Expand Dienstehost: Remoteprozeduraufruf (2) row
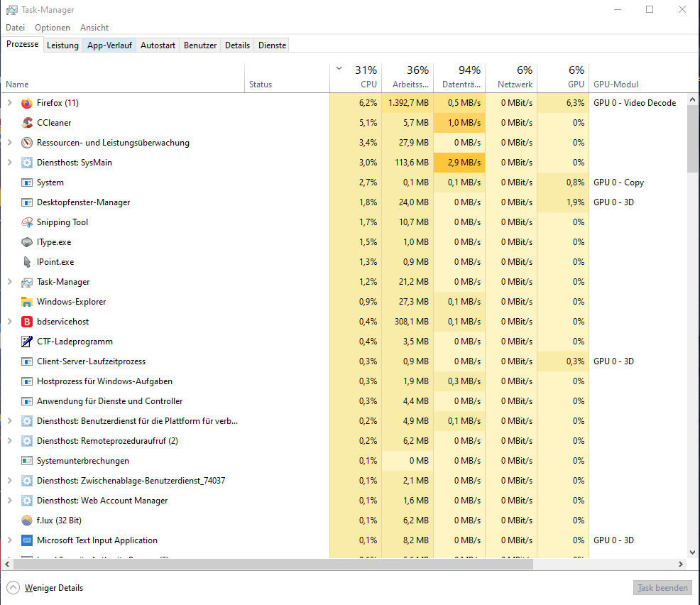 pos(9,441)
